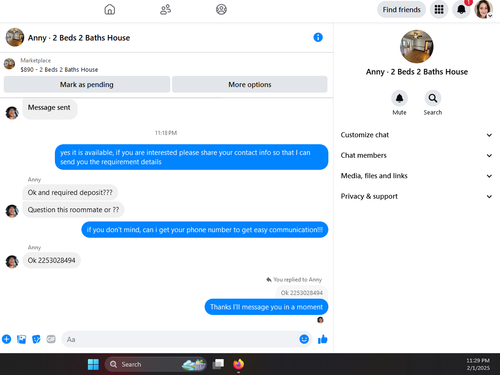Open Windows Start menu

[93, 364]
